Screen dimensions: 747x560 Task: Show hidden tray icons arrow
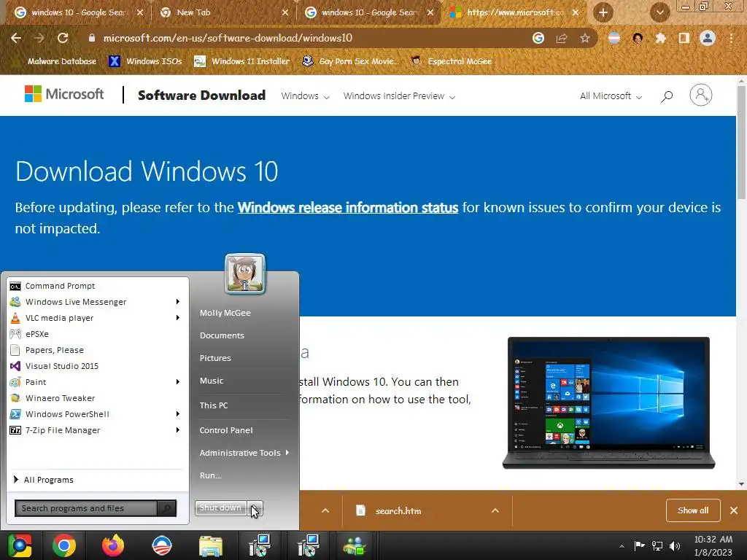coord(622,546)
